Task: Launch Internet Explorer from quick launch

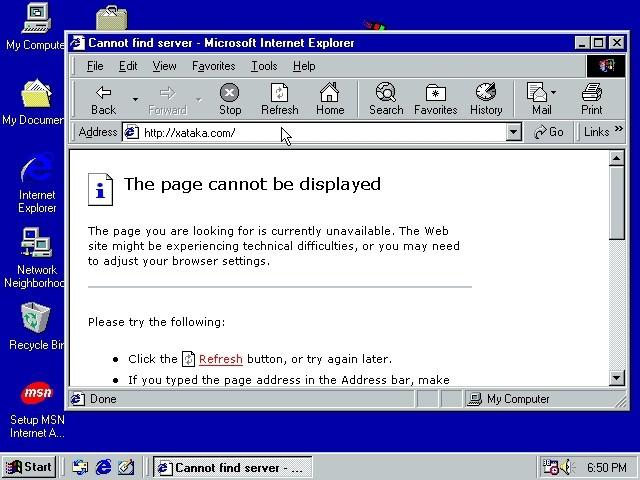Action: pos(103,467)
